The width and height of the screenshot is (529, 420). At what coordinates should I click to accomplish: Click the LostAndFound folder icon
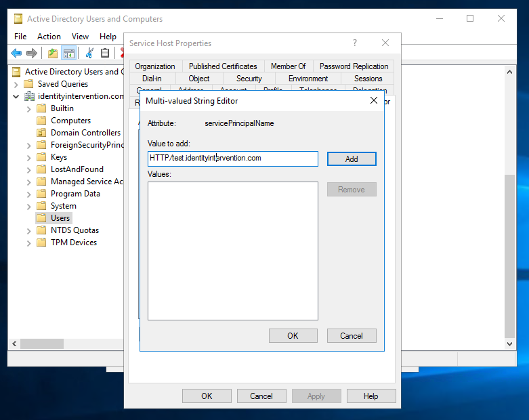[41, 169]
